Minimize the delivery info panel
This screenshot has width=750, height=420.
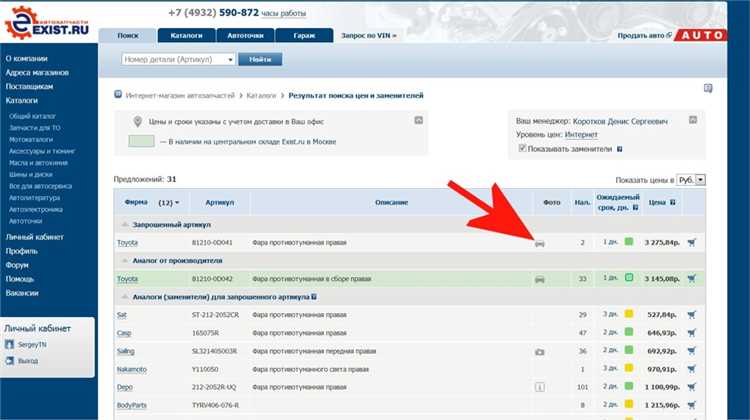[x=419, y=120]
